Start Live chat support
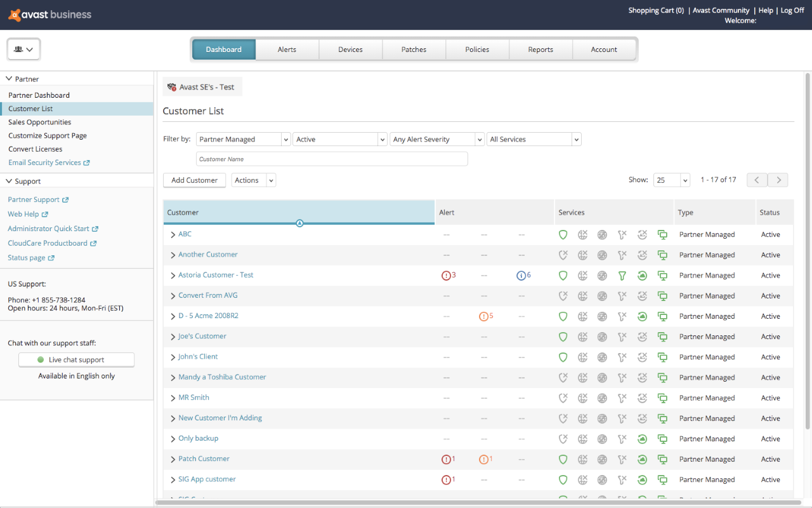This screenshot has height=508, width=812. click(76, 359)
